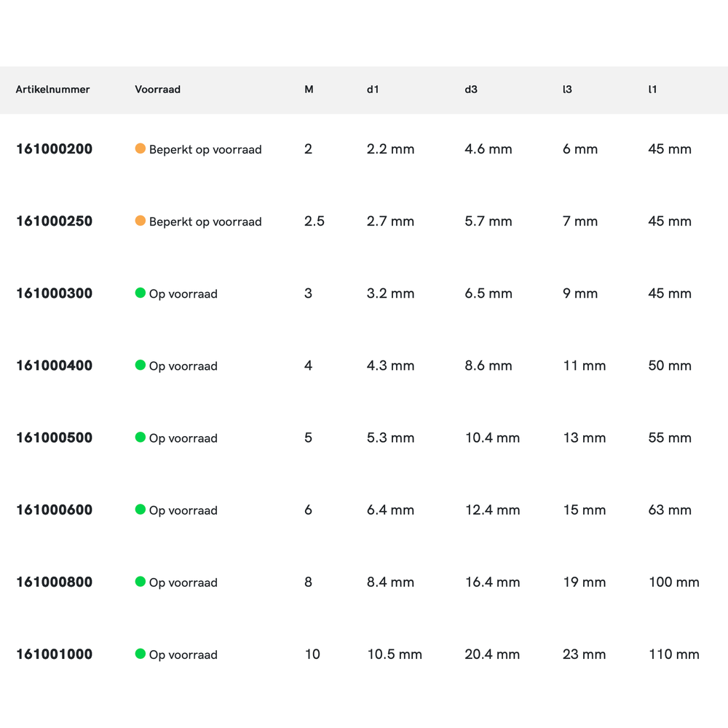Click the orange stock dot for article 161000200

pos(141,149)
